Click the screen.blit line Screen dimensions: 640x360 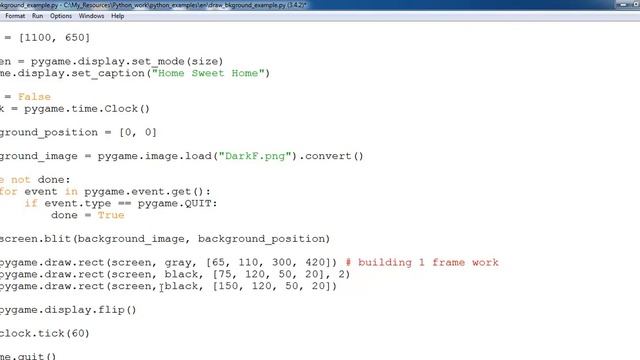tap(164, 239)
